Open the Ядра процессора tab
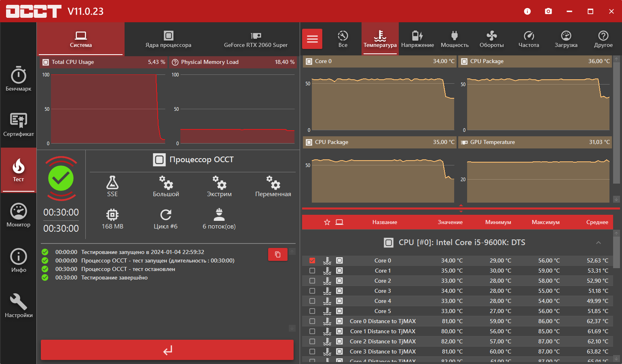Image resolution: width=622 pixels, height=364 pixels. (x=168, y=39)
